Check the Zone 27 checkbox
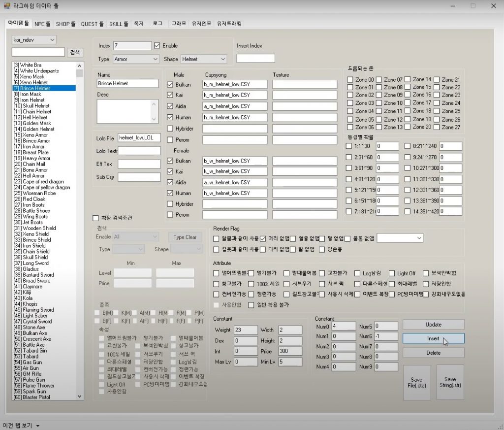Image resolution: width=504 pixels, height=430 pixels. click(437, 127)
